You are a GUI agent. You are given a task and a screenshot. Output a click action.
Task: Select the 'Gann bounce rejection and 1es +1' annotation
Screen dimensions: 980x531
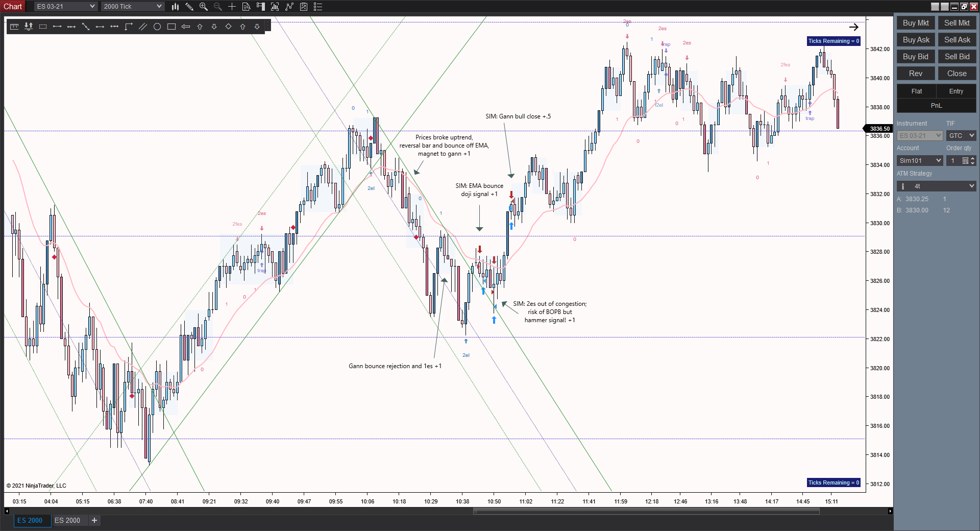(395, 366)
